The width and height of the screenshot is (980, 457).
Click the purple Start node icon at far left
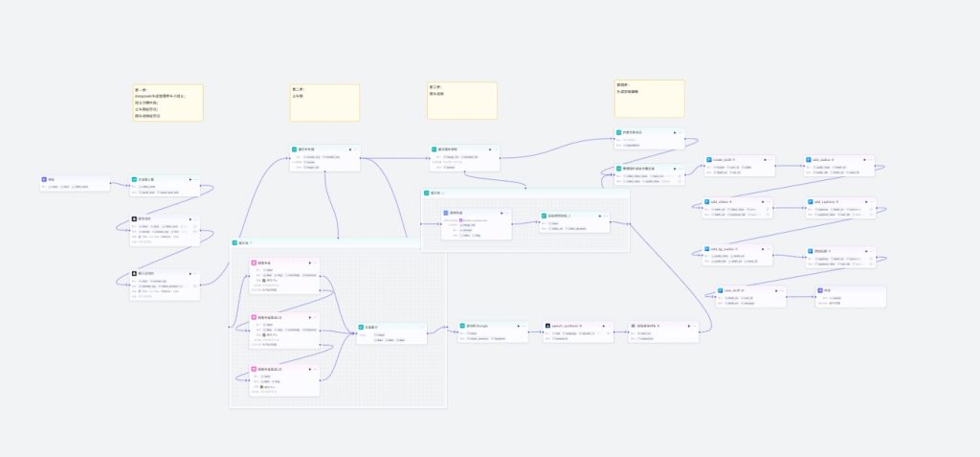pyautogui.click(x=44, y=180)
